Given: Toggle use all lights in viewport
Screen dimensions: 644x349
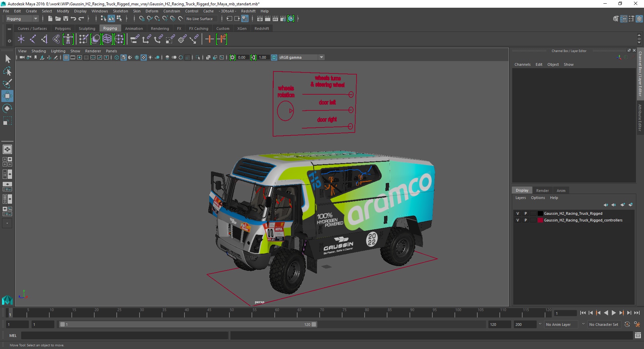Looking at the screenshot, I should click(150, 57).
